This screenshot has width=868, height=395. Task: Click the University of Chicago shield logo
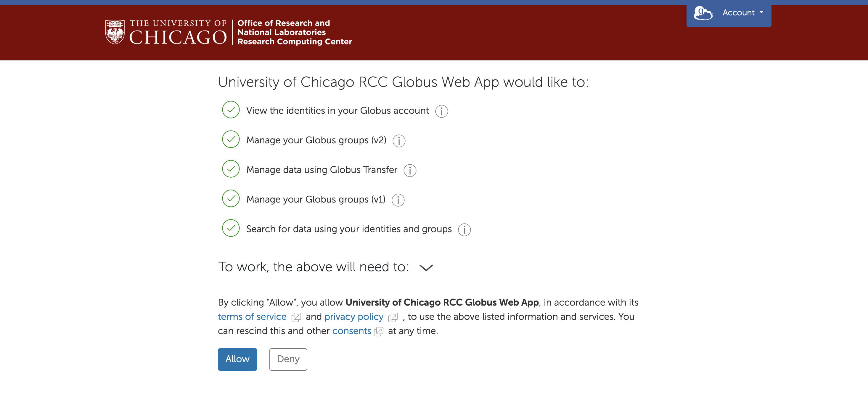[x=115, y=32]
